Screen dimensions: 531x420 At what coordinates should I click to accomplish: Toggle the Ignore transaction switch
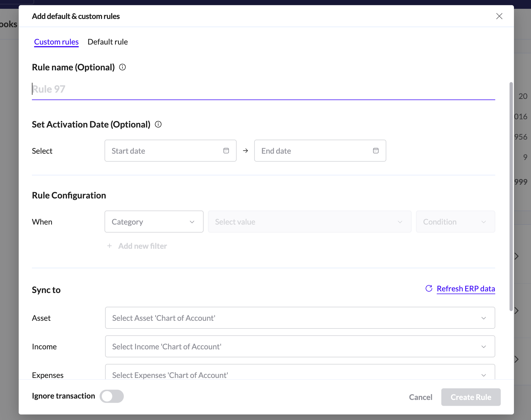point(112,396)
